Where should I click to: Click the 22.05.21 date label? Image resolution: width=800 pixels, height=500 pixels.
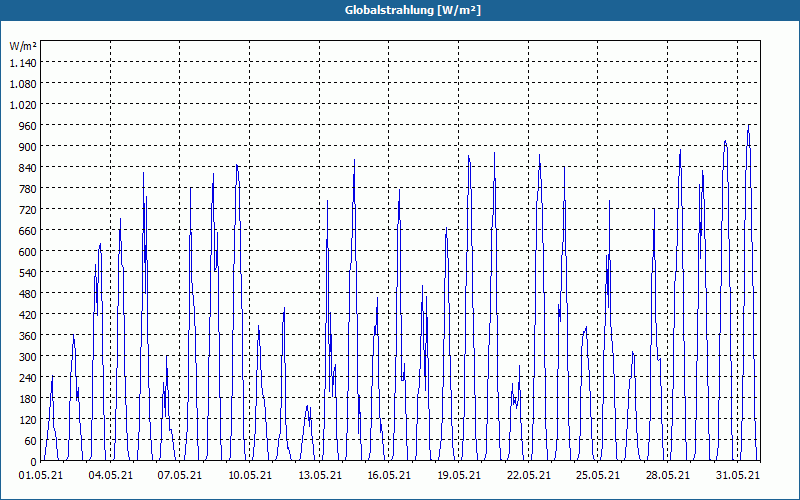(529, 475)
